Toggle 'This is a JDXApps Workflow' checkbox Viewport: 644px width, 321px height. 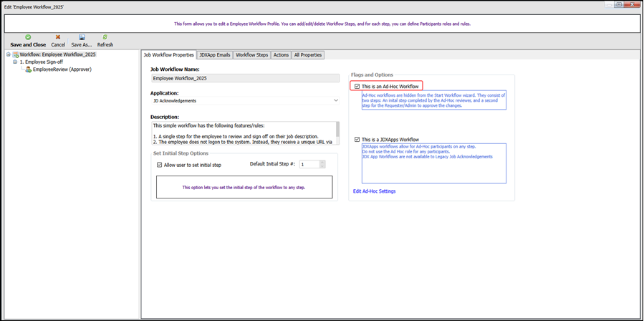tap(357, 140)
